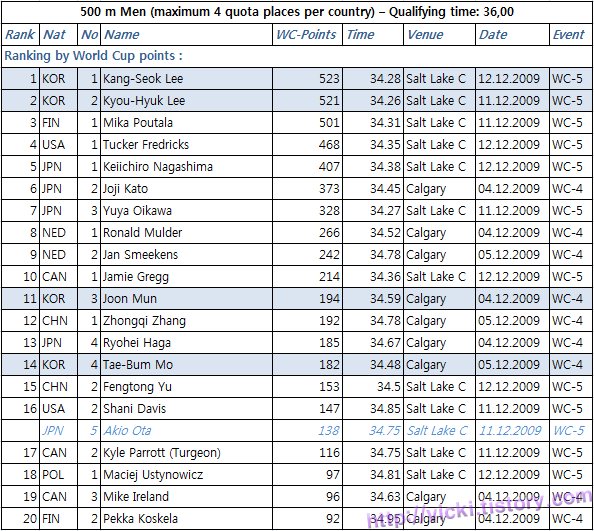Click the WC-Points value 523
The width and height of the screenshot is (594, 531).
(329, 79)
